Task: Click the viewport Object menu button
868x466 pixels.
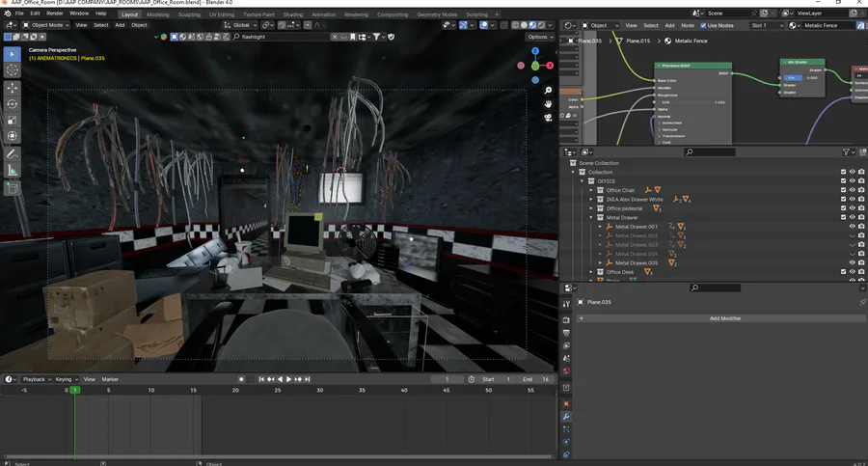Action: (139, 25)
